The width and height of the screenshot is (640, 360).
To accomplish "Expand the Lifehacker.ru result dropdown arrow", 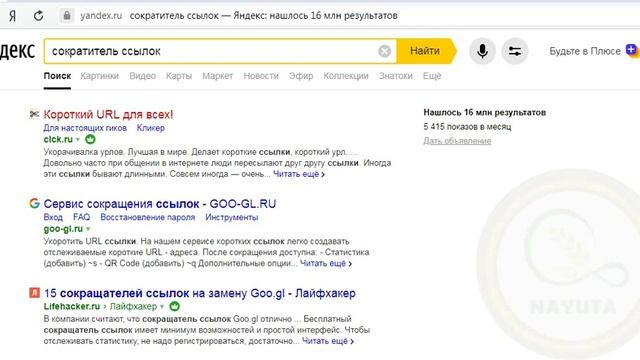I will coord(162,307).
